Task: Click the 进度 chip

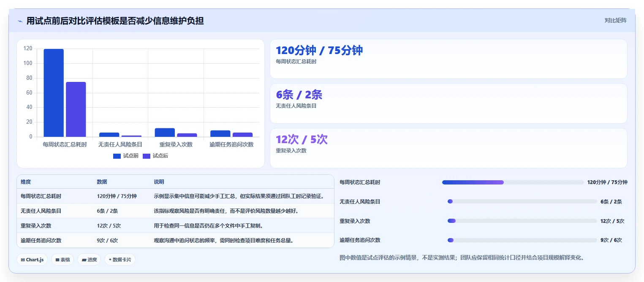Action: [89, 260]
